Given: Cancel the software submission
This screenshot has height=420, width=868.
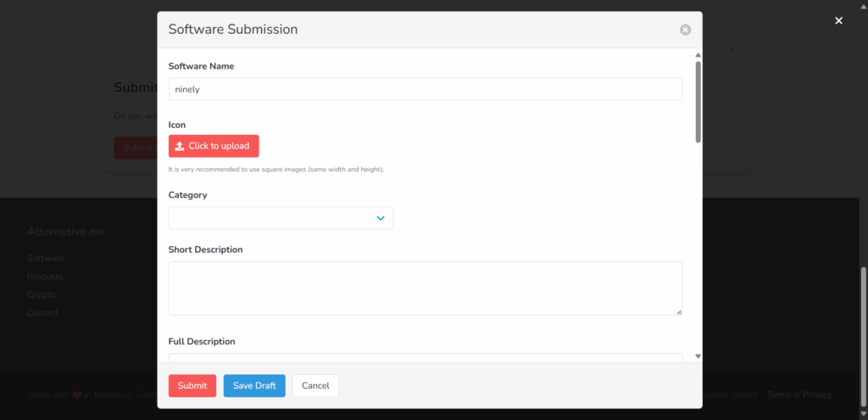Looking at the screenshot, I should tap(315, 386).
